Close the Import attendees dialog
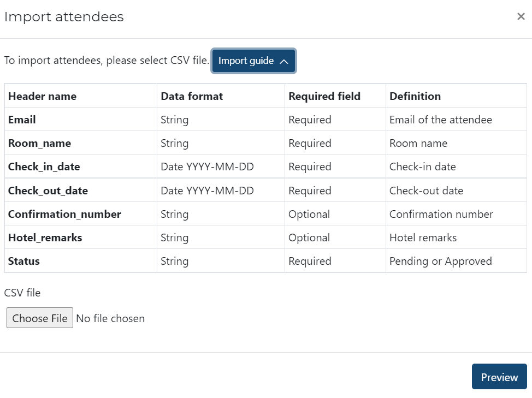Screen dimensions: 532x398 click(x=521, y=17)
